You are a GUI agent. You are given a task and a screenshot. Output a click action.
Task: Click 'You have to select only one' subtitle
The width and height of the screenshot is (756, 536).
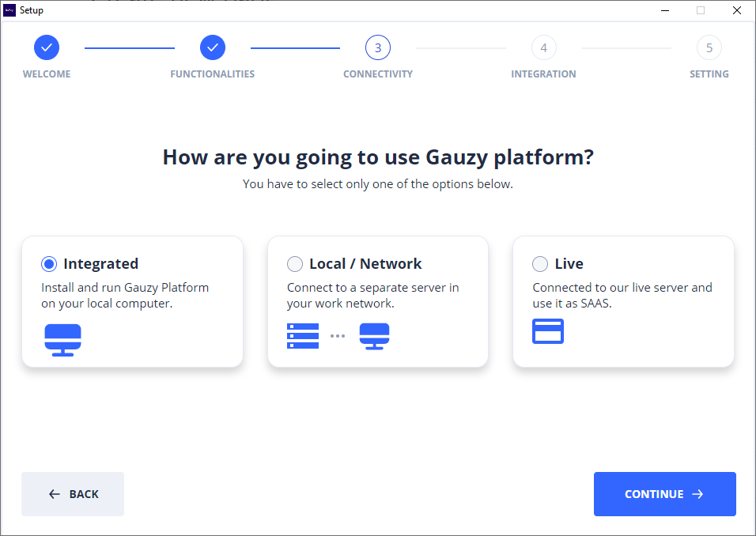point(378,184)
